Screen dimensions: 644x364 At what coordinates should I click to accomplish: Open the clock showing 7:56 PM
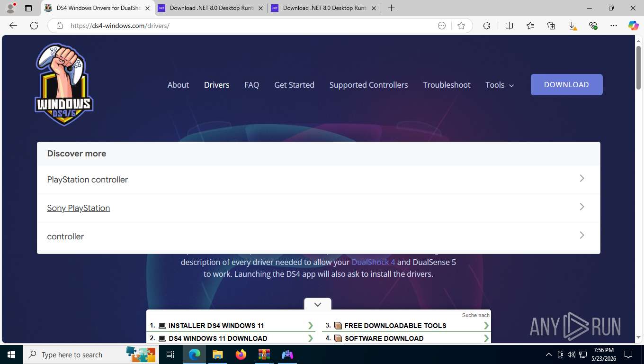click(x=603, y=355)
